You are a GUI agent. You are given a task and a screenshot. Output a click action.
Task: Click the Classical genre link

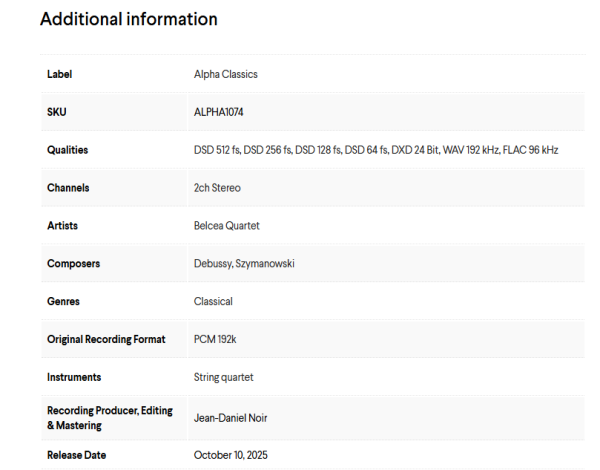click(213, 301)
